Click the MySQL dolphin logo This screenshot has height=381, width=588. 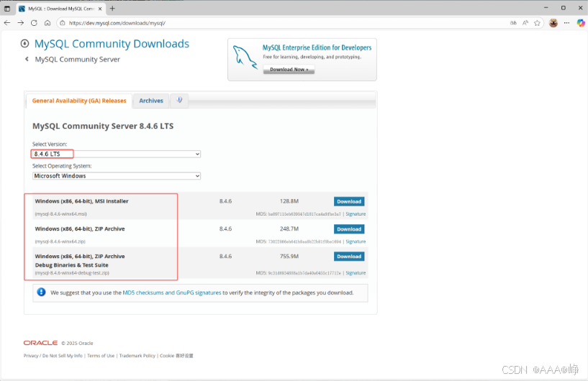click(x=245, y=58)
